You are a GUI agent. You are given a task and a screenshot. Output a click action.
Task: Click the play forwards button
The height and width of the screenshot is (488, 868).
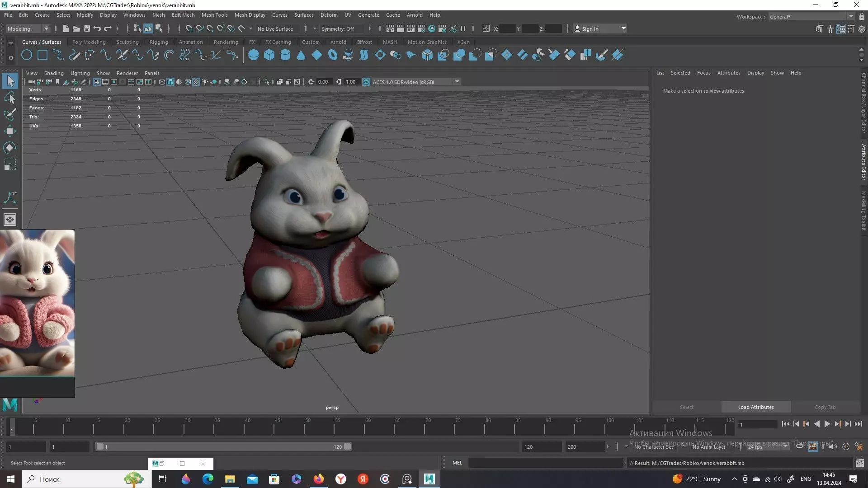click(x=827, y=424)
